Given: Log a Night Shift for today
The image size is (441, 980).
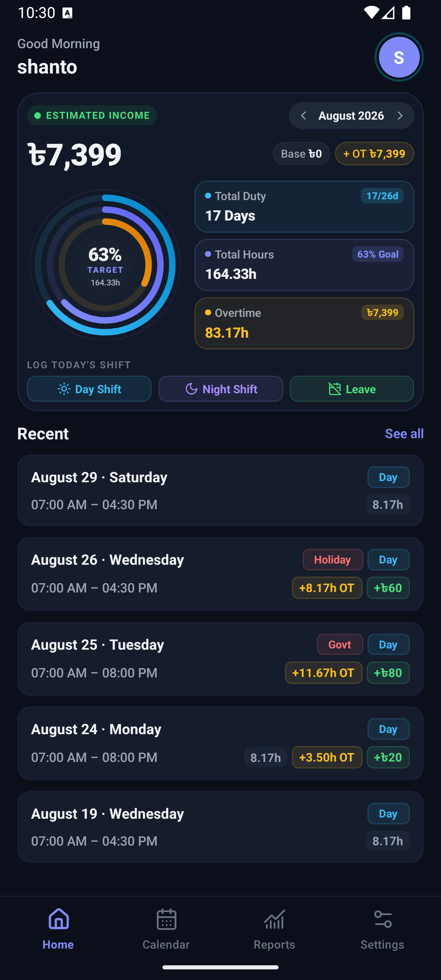Looking at the screenshot, I should coord(220,389).
